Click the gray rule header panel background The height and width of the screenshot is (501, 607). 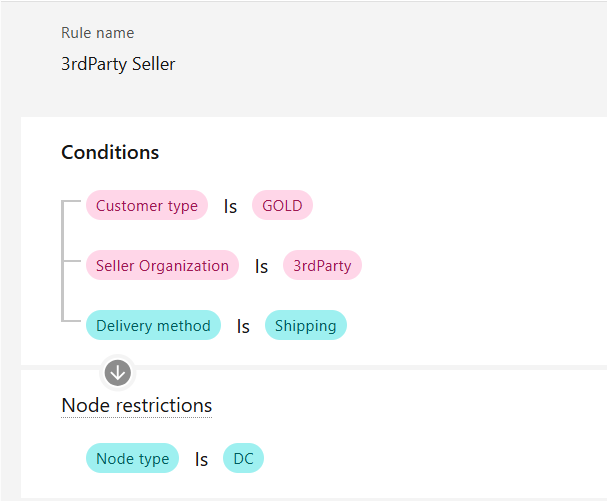point(400,60)
